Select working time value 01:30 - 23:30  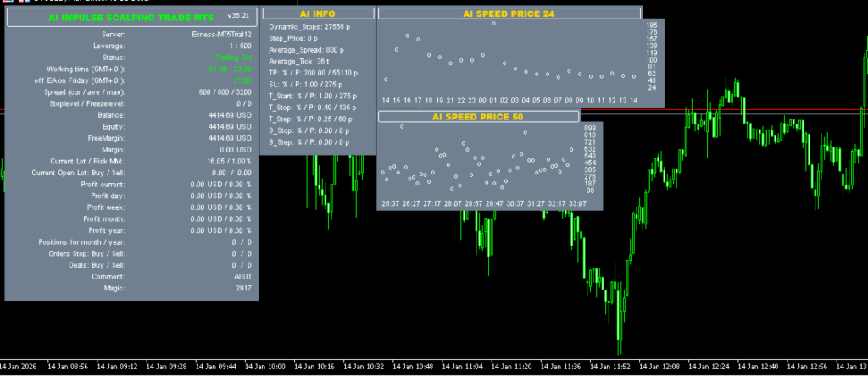[x=231, y=69]
